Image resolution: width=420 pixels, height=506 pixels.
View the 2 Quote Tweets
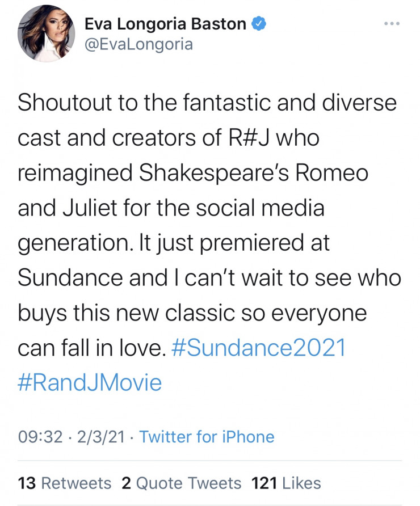[x=181, y=483]
